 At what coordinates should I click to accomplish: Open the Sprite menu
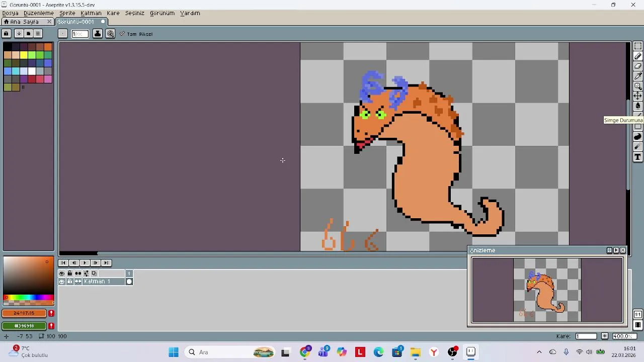pos(67,13)
